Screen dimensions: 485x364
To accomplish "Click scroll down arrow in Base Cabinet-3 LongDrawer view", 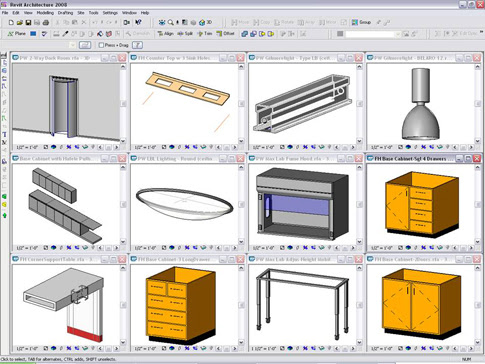I will [x=241, y=342].
